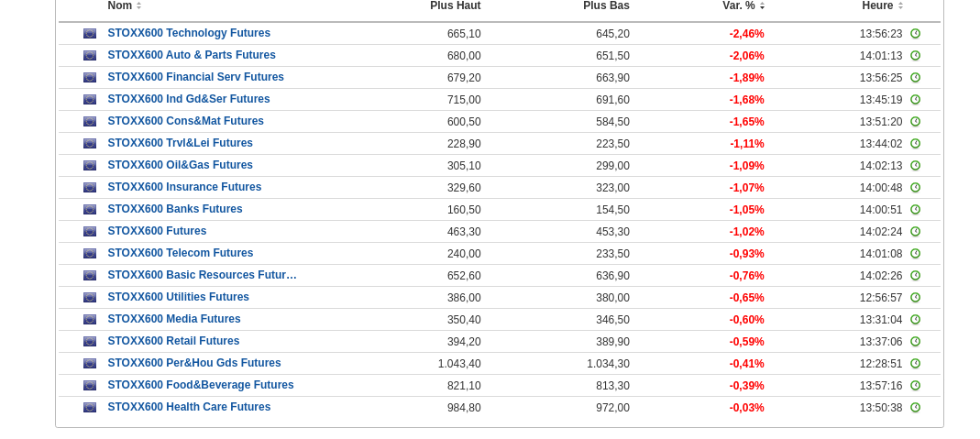Open STOXX600 Basic Resources Futures link
The height and width of the screenshot is (439, 980).
[x=202, y=275]
